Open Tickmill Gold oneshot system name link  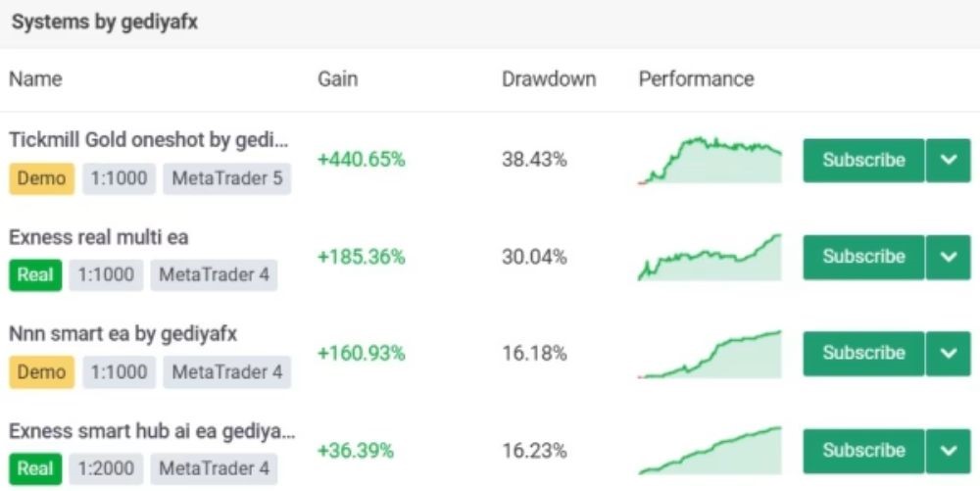pyautogui.click(x=148, y=140)
